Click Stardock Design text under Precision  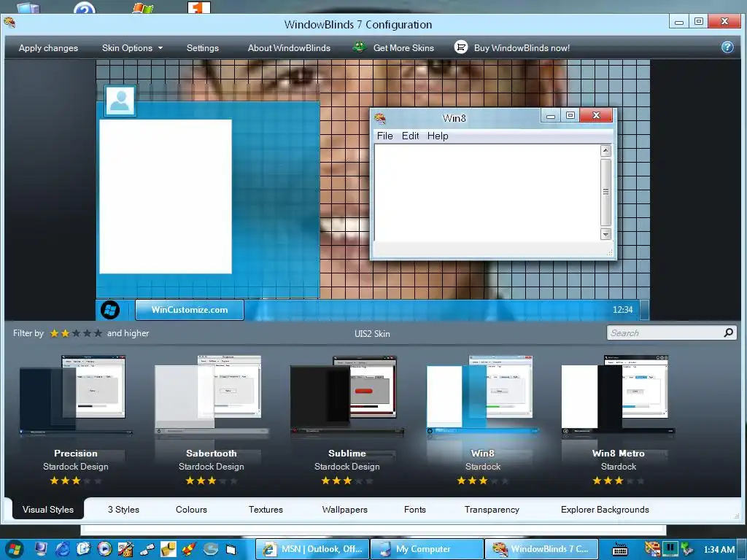(x=76, y=467)
